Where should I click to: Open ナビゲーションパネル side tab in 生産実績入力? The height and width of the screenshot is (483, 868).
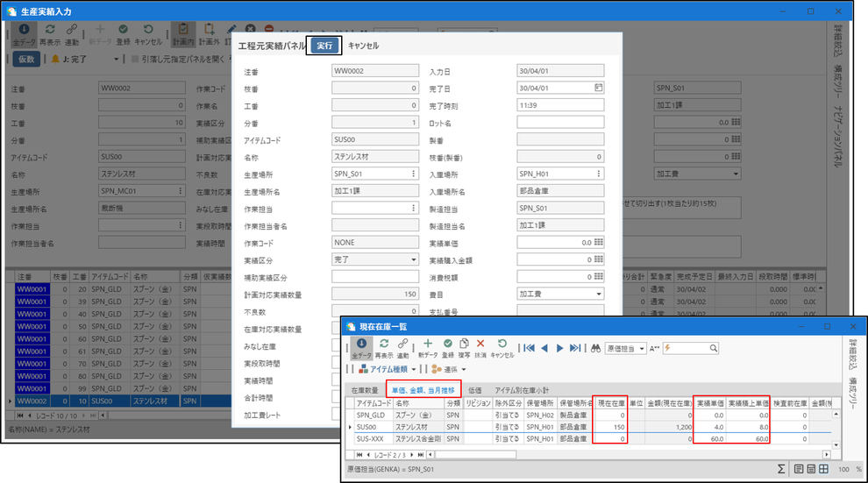pos(838,136)
